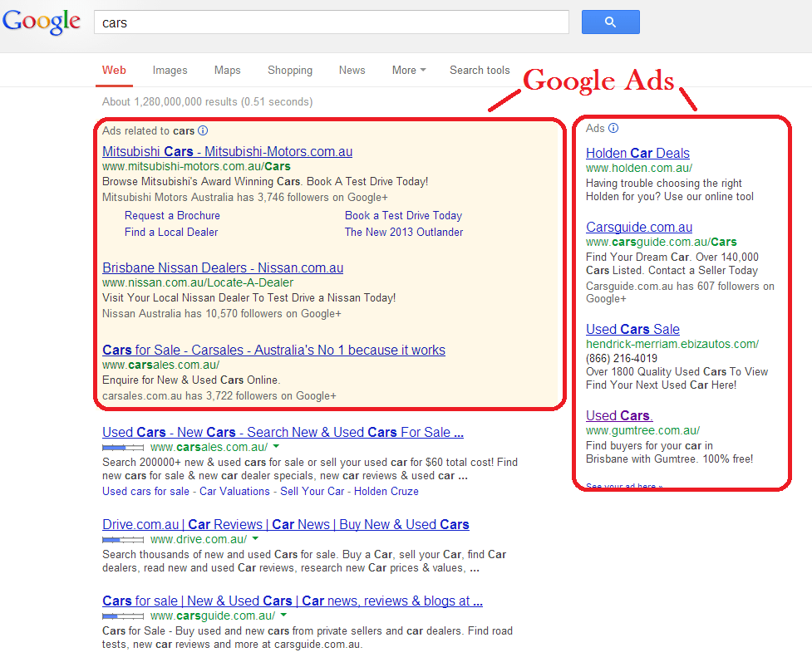812x667 pixels.
Task: Open the Shopping tab
Action: [290, 70]
